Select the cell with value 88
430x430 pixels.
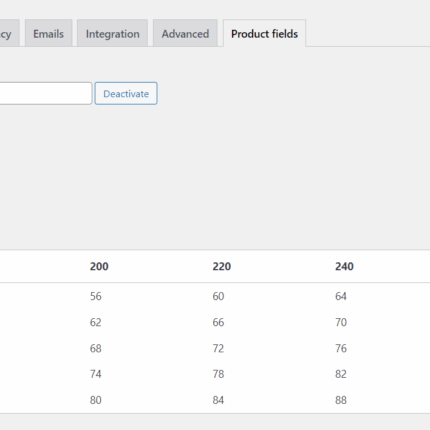[341, 400]
